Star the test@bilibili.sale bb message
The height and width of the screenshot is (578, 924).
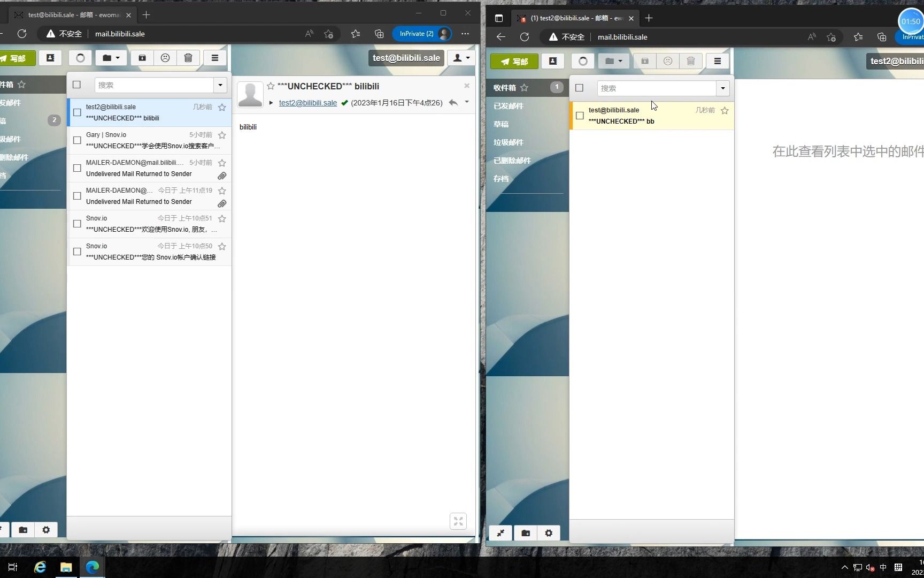click(725, 110)
